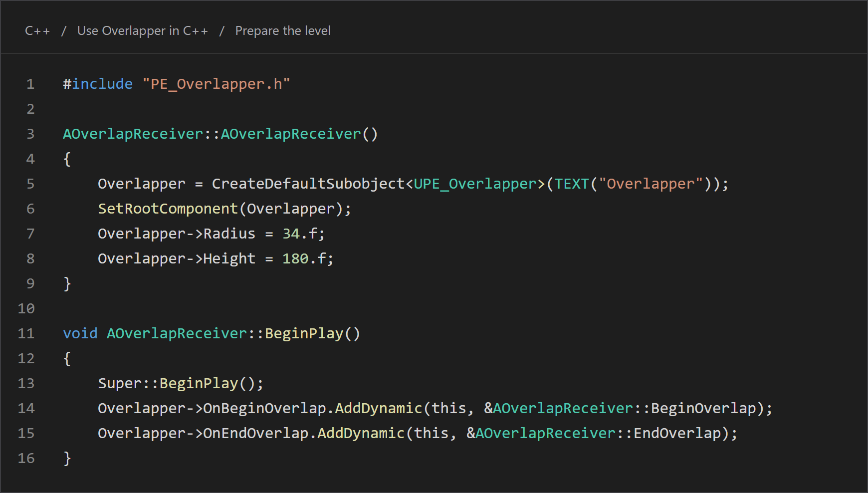Click the opening brace on line 12
The width and height of the screenshot is (868, 493).
coord(67,358)
